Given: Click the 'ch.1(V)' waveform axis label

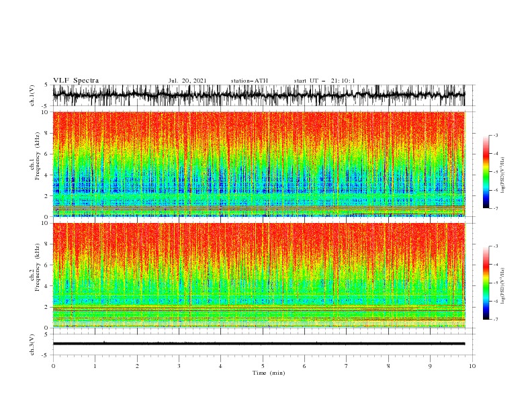Looking at the screenshot, I should point(32,95).
